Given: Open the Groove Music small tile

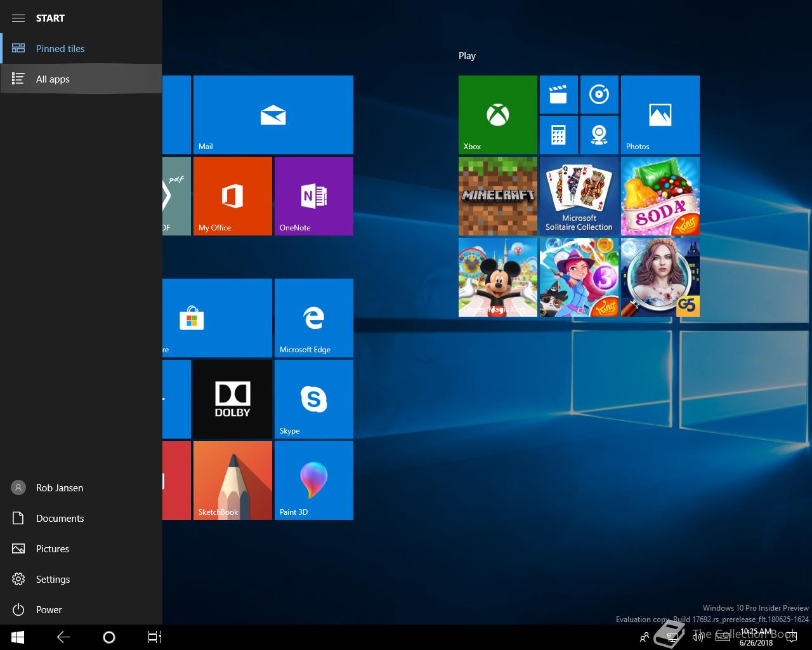Looking at the screenshot, I should [x=599, y=95].
